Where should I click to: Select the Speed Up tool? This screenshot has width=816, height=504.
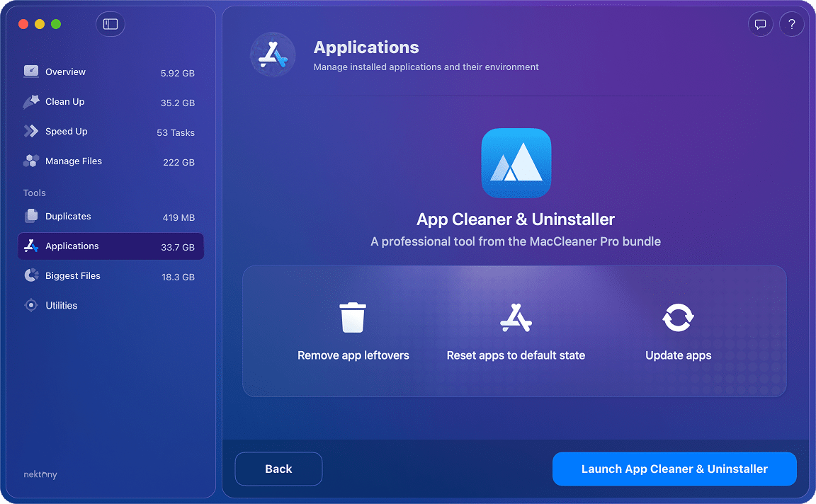66,131
